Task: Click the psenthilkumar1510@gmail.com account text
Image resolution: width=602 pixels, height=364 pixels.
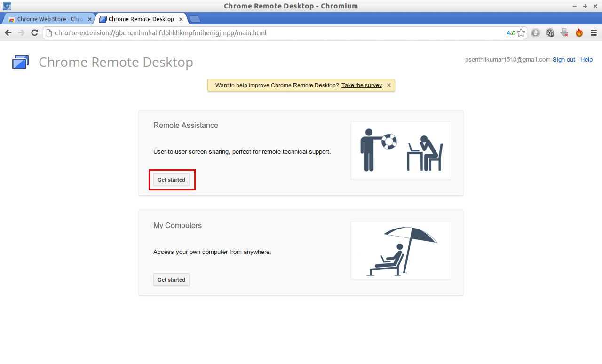Action: (x=507, y=60)
